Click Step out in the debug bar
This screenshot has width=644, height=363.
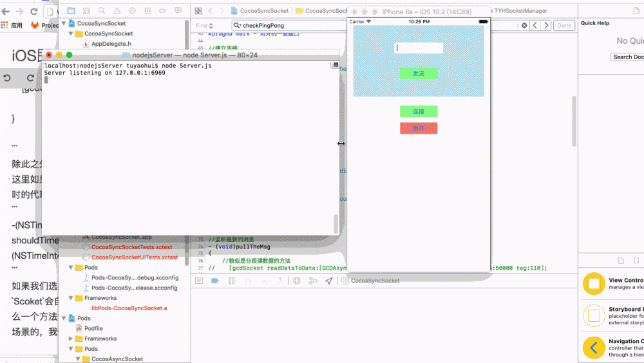click(x=280, y=281)
